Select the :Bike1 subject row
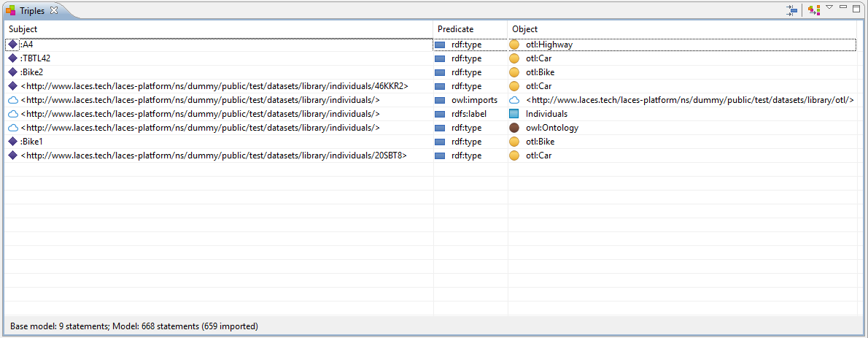This screenshot has width=868, height=338. (32, 142)
